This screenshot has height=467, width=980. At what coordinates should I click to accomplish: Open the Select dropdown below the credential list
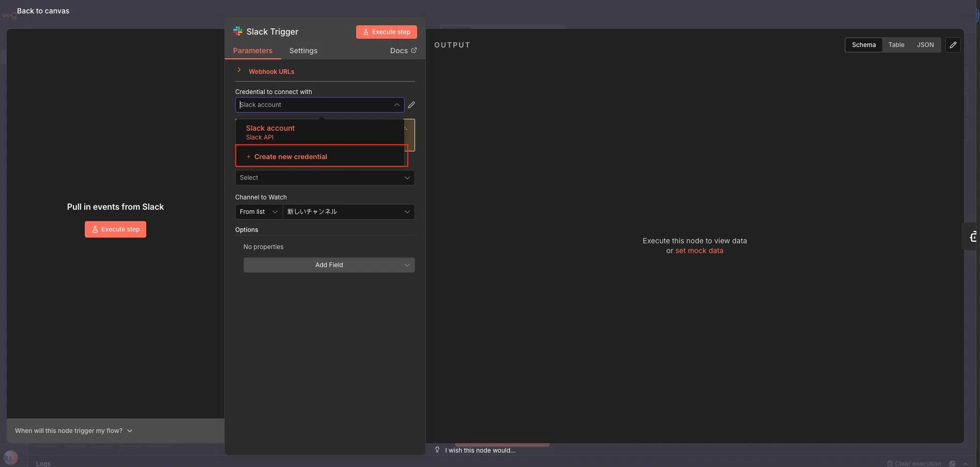click(x=325, y=178)
